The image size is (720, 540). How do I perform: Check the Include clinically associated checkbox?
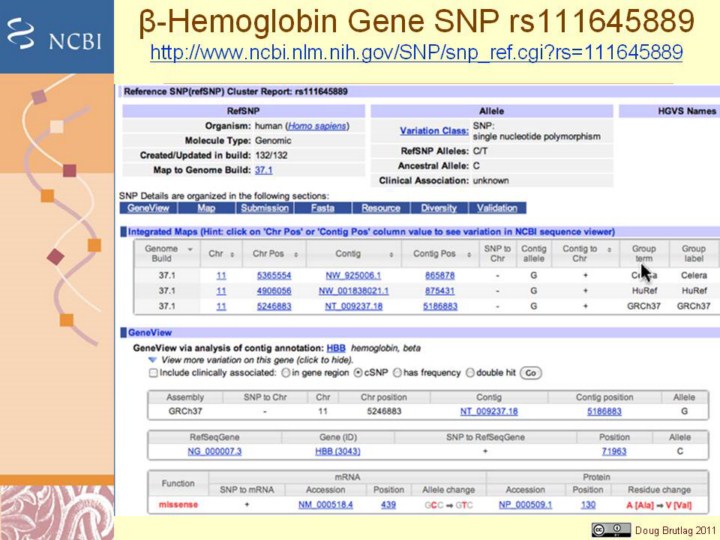click(152, 373)
